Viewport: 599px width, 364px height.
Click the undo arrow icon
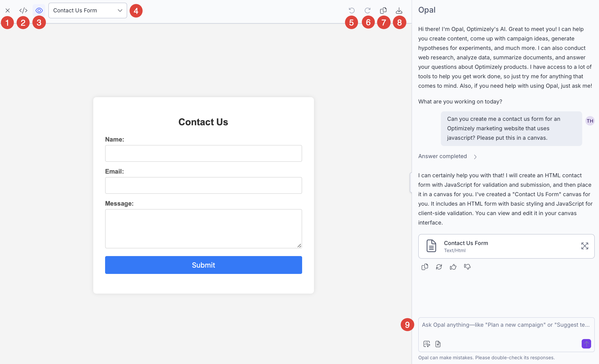coord(352,11)
